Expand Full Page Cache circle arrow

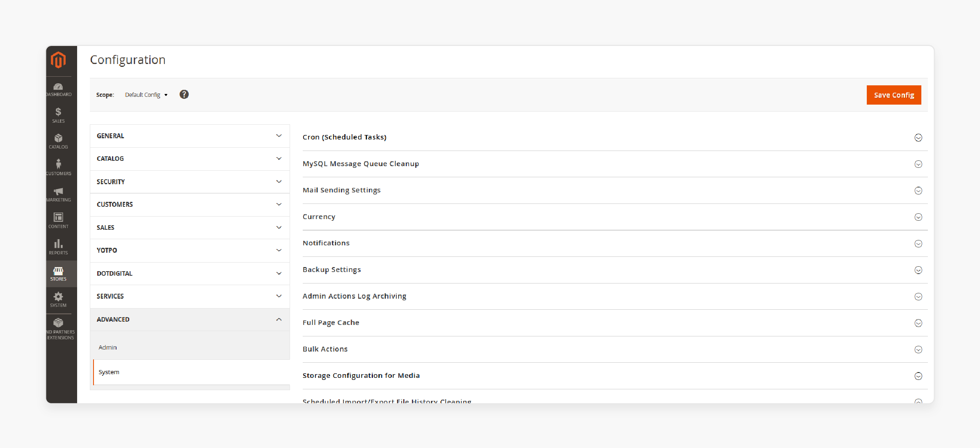coord(918,323)
